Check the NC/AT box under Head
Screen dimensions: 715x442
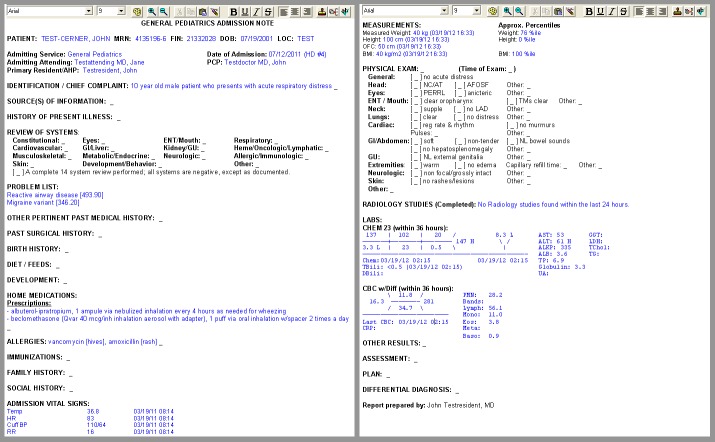click(x=415, y=85)
